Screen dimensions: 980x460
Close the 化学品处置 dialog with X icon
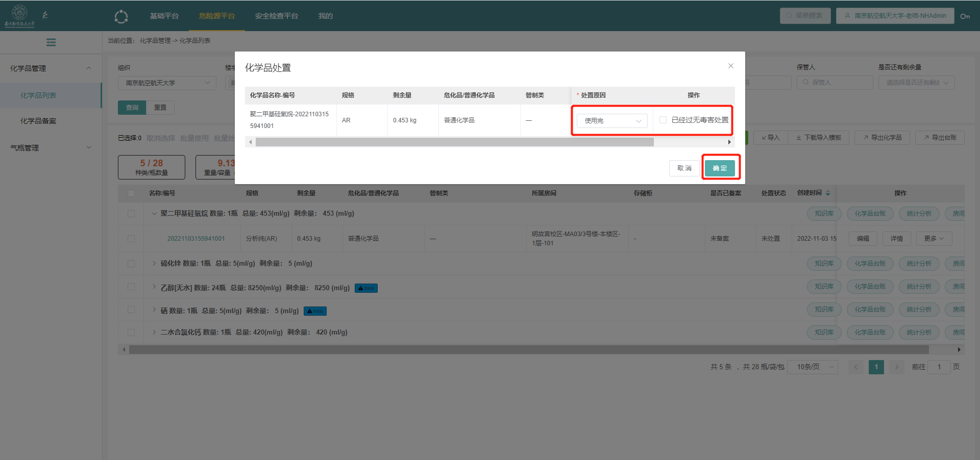pos(730,66)
